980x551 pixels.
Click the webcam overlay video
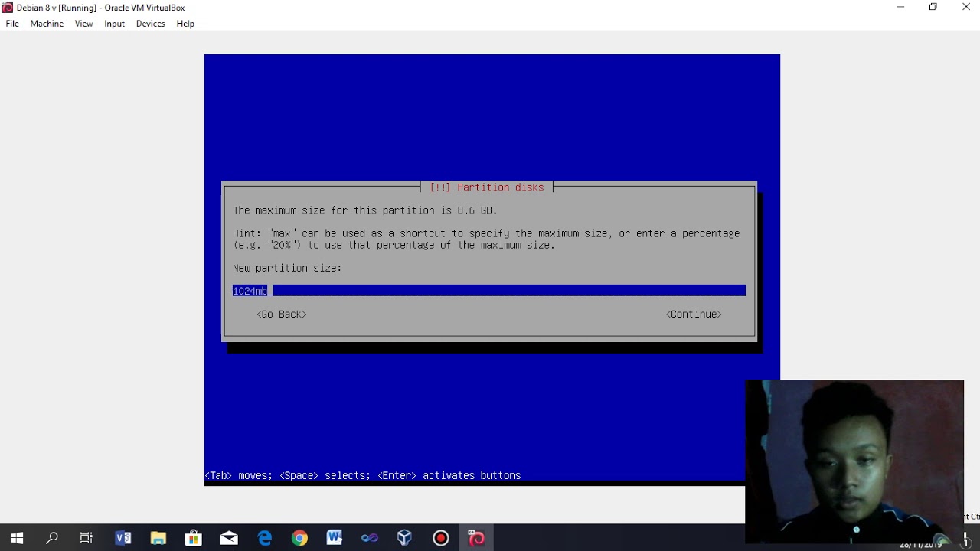854,461
